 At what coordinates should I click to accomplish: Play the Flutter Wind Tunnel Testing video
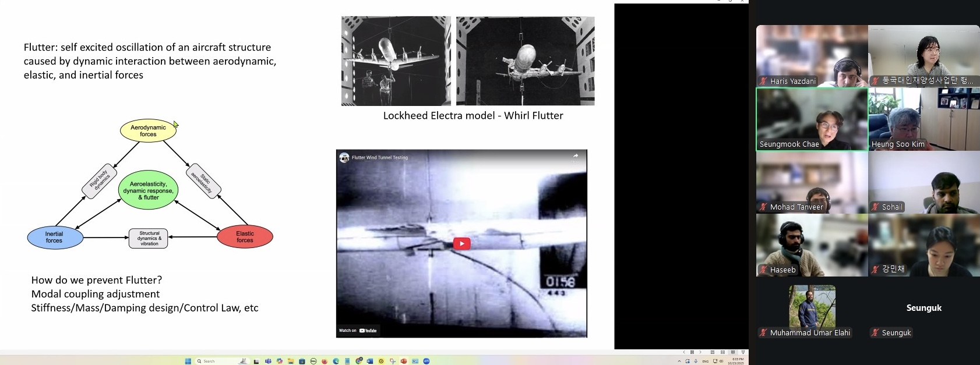pos(461,243)
